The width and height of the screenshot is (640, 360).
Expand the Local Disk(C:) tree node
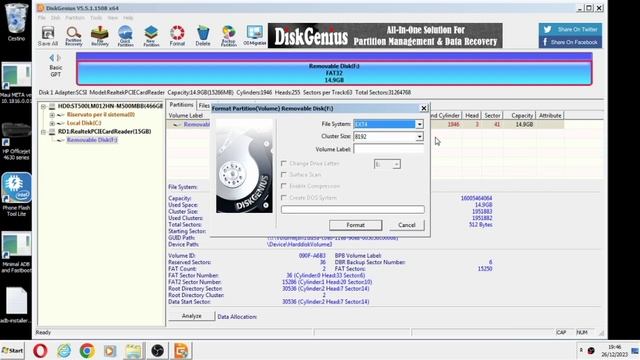(x=52, y=123)
